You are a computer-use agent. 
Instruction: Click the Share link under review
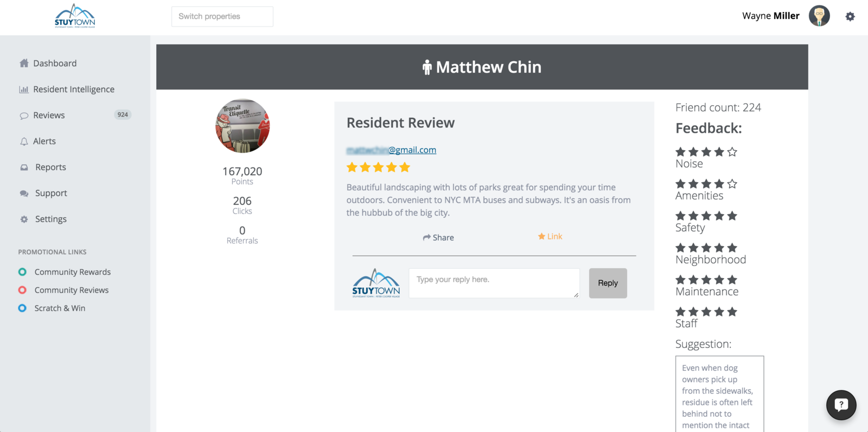pos(438,237)
